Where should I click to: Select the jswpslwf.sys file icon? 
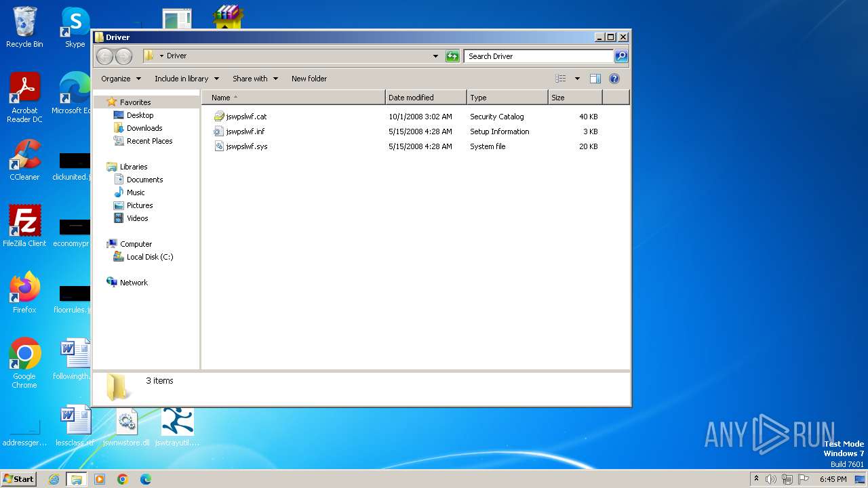pyautogui.click(x=219, y=146)
